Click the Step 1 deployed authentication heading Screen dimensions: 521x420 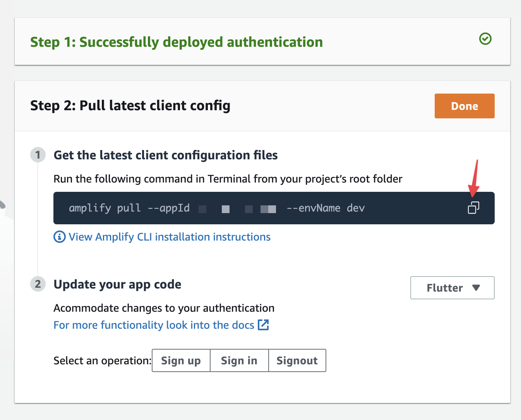pyautogui.click(x=177, y=42)
